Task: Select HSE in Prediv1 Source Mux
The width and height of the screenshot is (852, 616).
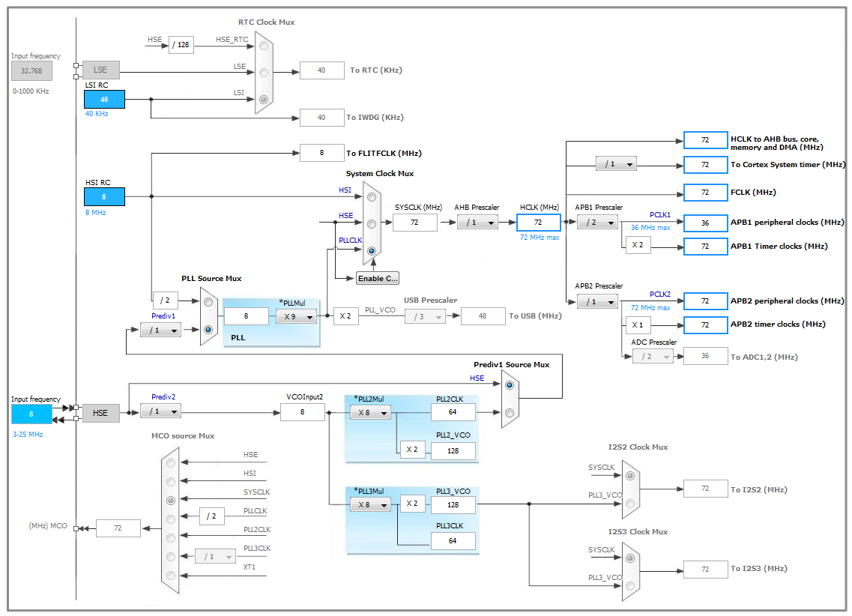Action: click(509, 385)
